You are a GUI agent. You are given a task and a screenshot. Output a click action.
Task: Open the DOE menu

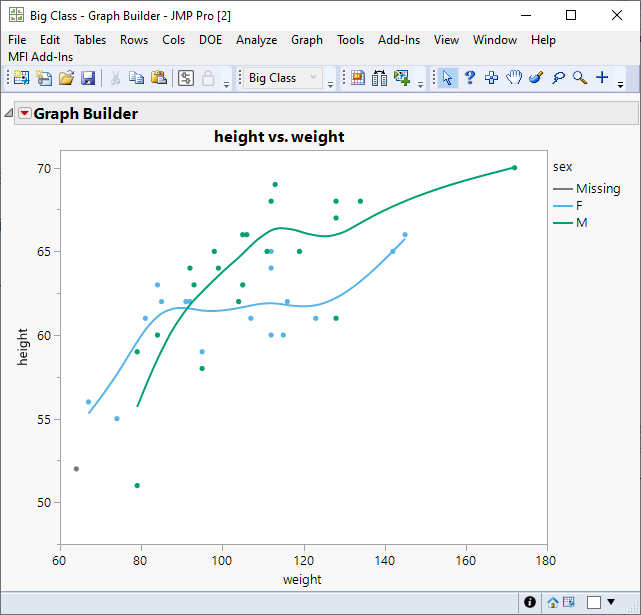coord(210,40)
